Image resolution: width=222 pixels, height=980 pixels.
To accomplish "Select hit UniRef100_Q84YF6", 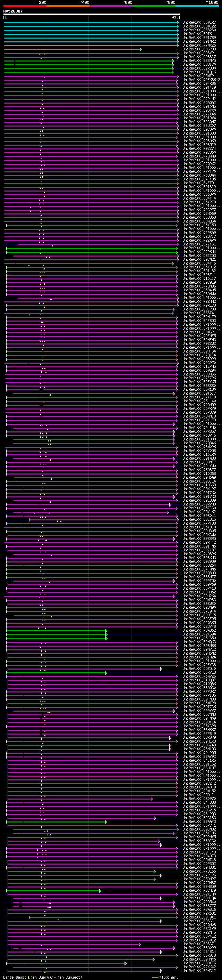I will (199, 263).
